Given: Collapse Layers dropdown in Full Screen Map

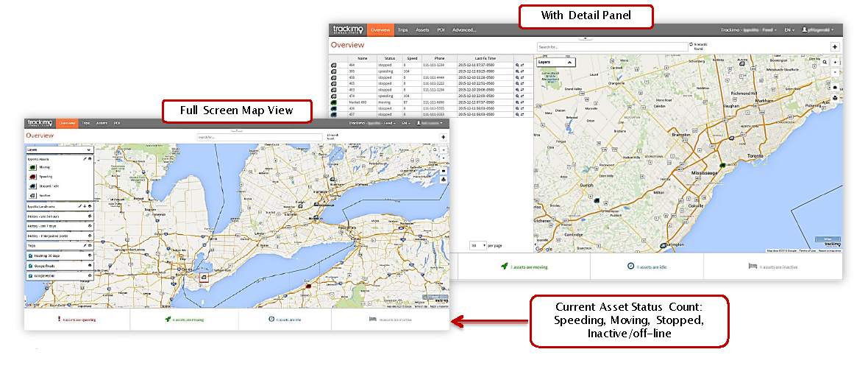Looking at the screenshot, I should pyautogui.click(x=60, y=149).
